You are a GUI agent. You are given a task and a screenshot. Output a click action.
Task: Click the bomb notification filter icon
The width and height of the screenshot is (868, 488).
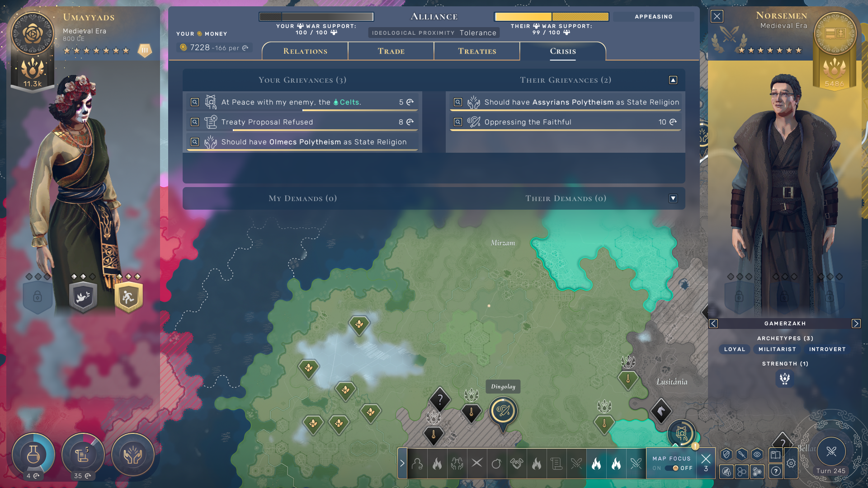(496, 464)
